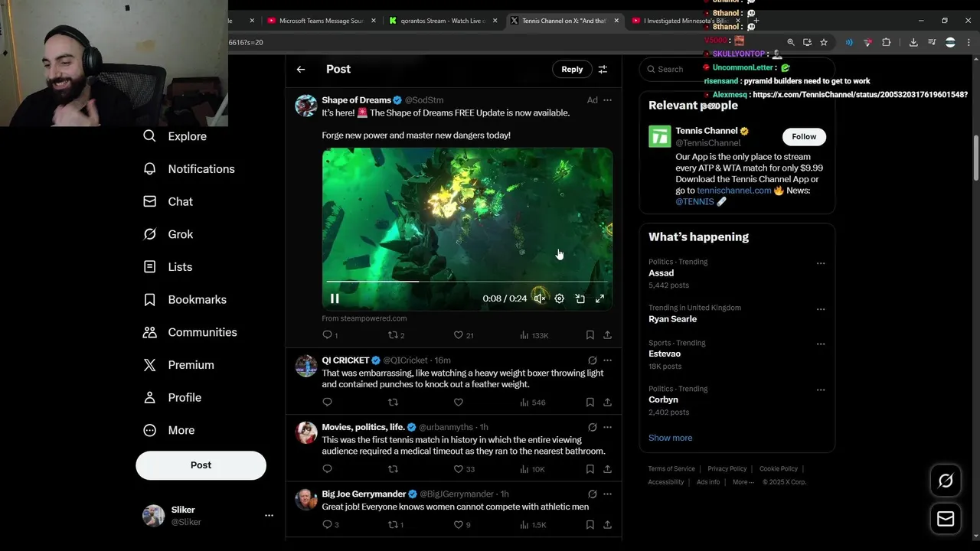Open @TENNIS mention link
The height and width of the screenshot is (551, 980).
[x=694, y=202]
